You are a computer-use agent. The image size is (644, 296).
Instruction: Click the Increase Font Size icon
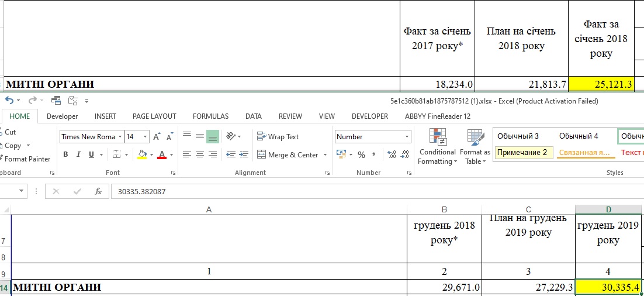coord(157,136)
